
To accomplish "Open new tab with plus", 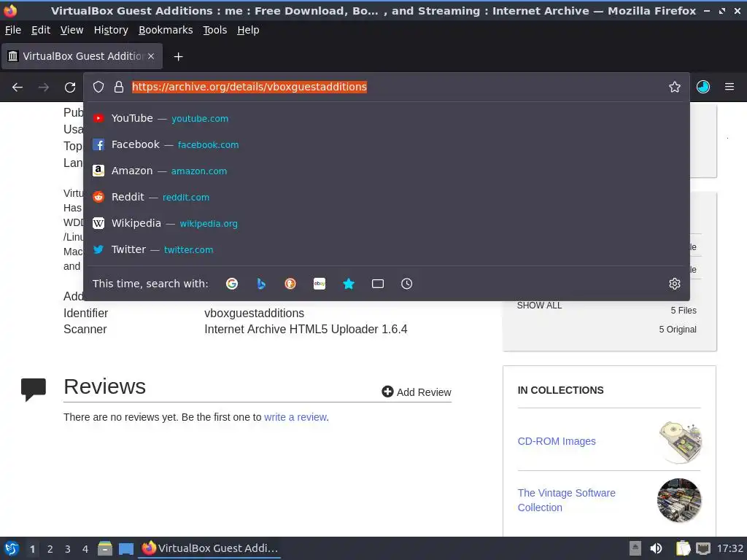I will pos(178,57).
